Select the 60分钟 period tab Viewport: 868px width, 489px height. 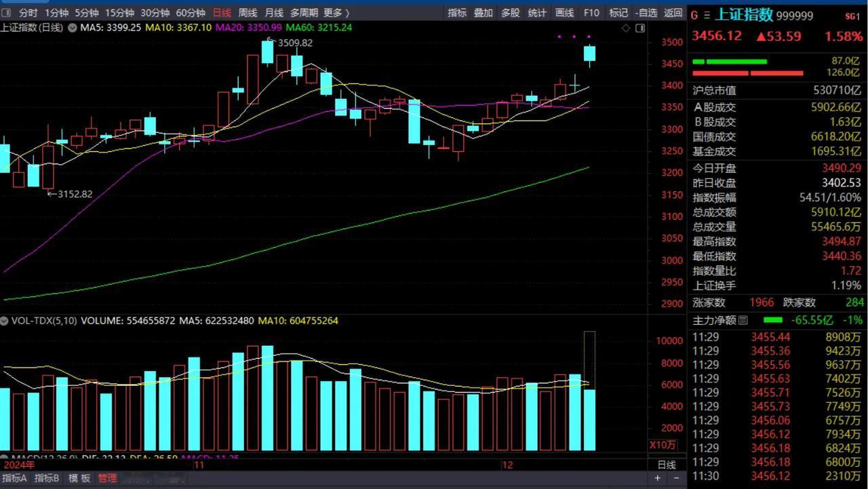pos(191,13)
